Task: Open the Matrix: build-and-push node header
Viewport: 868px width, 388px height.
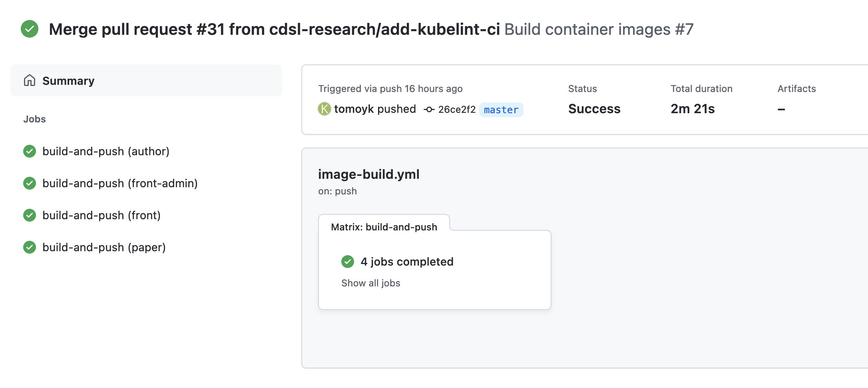Action: [x=384, y=227]
